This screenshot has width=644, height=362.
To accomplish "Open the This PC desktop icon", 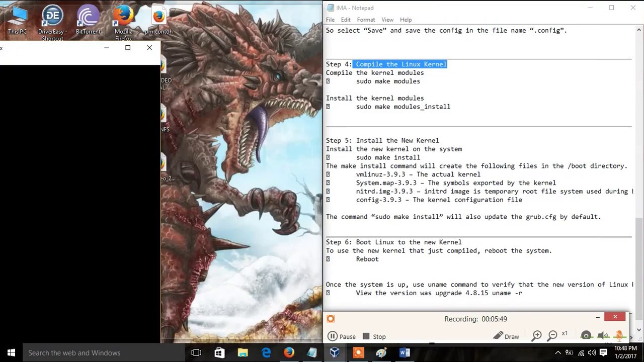I will (17, 21).
